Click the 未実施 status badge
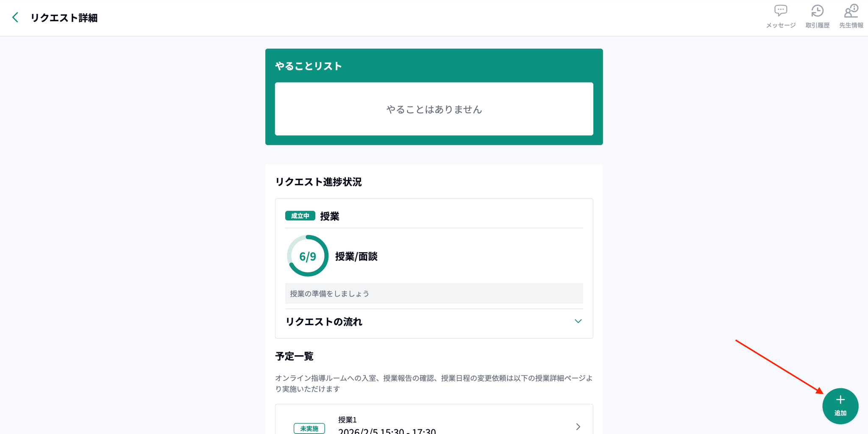 (x=309, y=428)
